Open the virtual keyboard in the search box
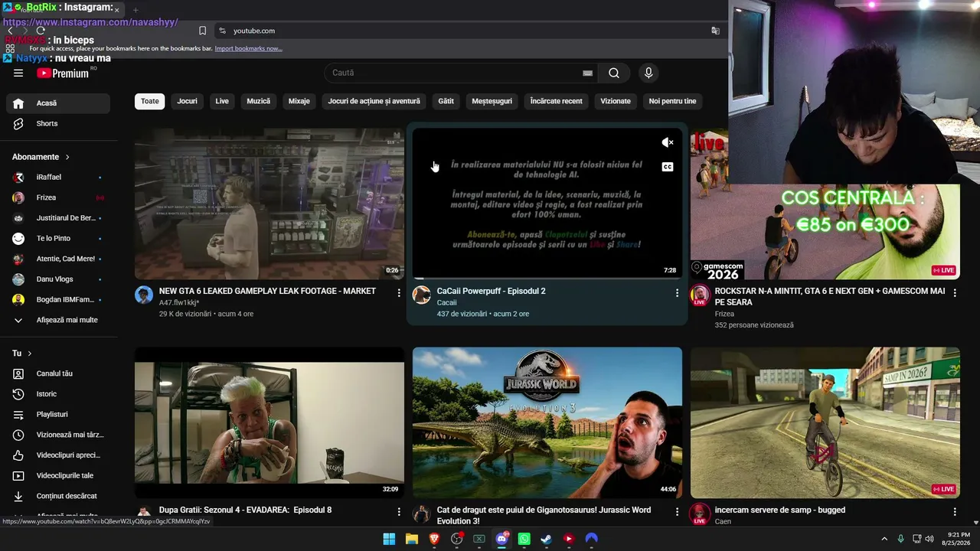This screenshot has width=980, height=551. 587,73
